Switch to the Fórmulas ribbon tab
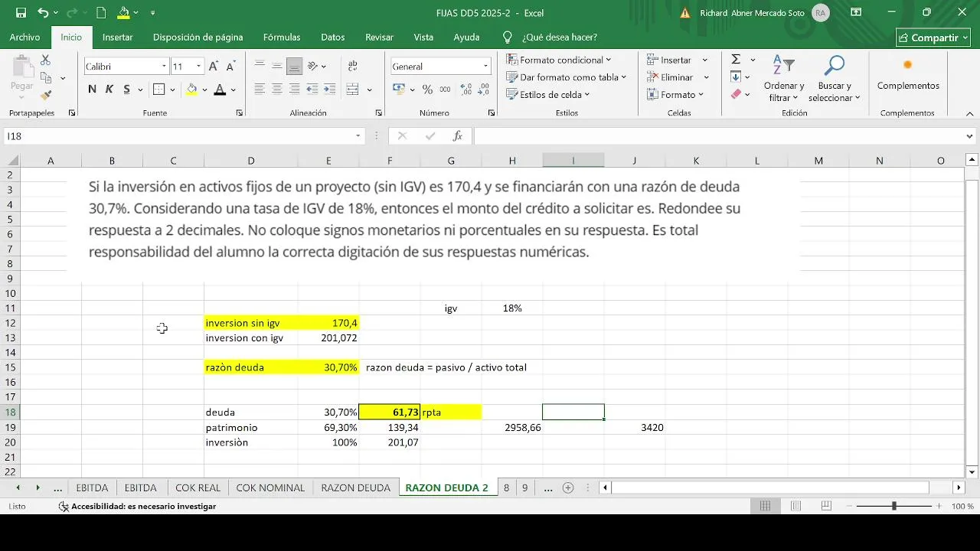 [x=282, y=37]
